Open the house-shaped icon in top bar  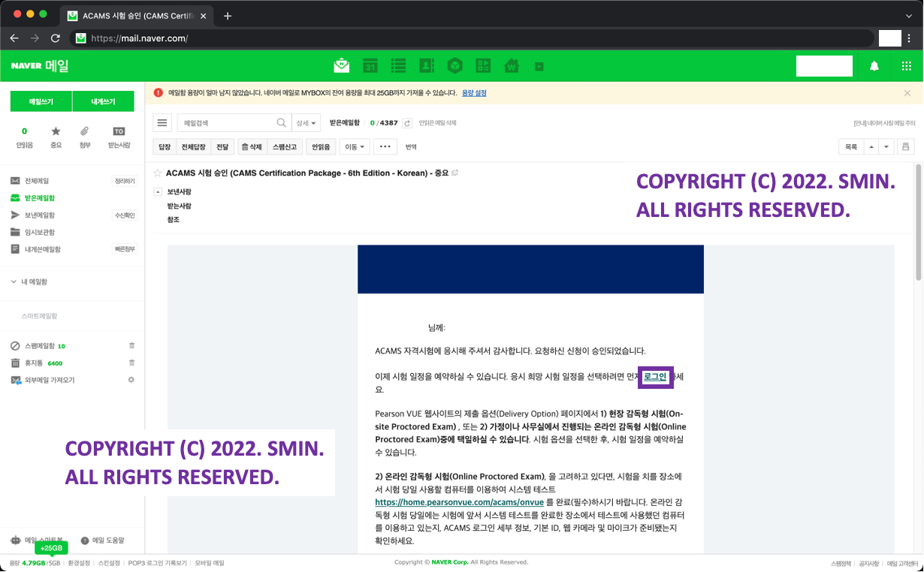click(512, 66)
